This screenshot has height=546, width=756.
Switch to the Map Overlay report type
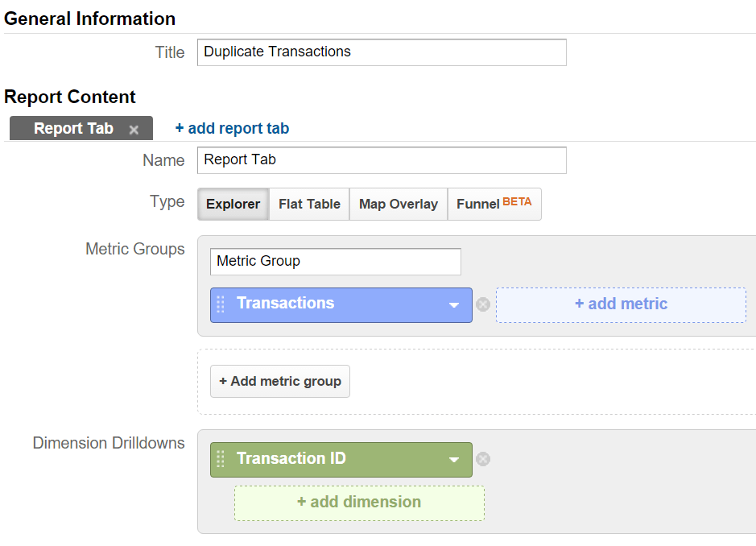398,204
